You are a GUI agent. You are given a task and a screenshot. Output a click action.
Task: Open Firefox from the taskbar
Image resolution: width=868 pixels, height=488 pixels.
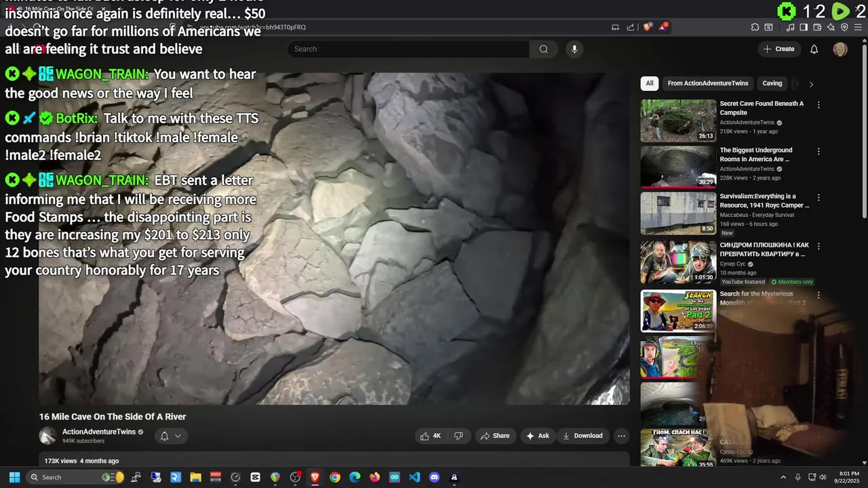tap(374, 477)
